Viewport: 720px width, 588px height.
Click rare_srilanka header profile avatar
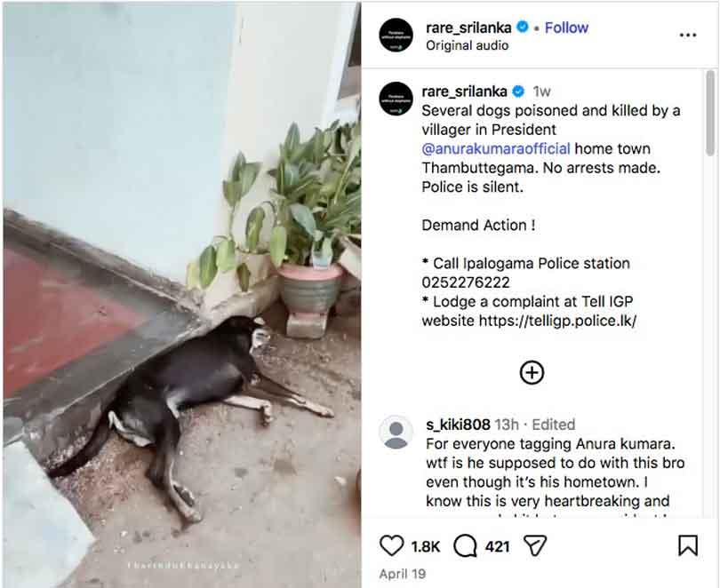tap(396, 36)
